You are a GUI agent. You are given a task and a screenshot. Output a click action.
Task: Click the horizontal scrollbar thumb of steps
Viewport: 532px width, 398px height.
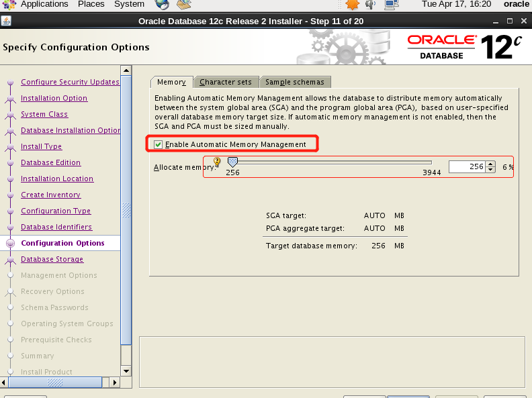click(55, 383)
